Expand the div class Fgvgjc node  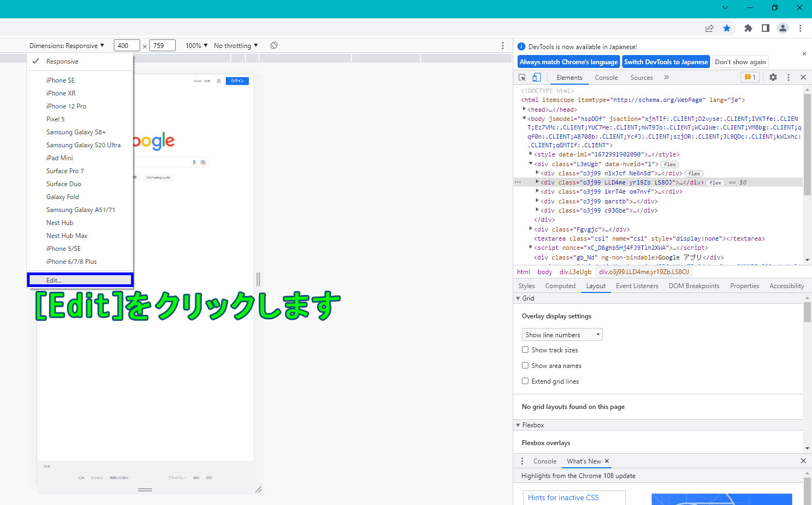pyautogui.click(x=531, y=229)
